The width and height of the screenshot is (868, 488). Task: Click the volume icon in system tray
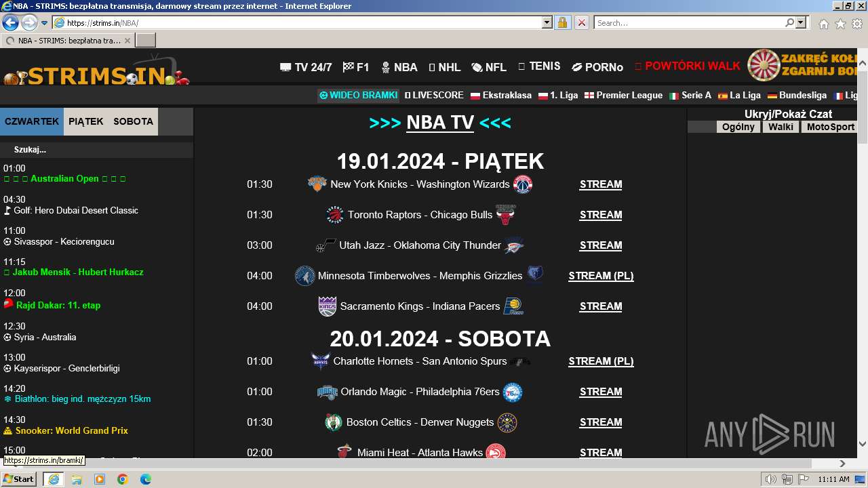tap(770, 479)
